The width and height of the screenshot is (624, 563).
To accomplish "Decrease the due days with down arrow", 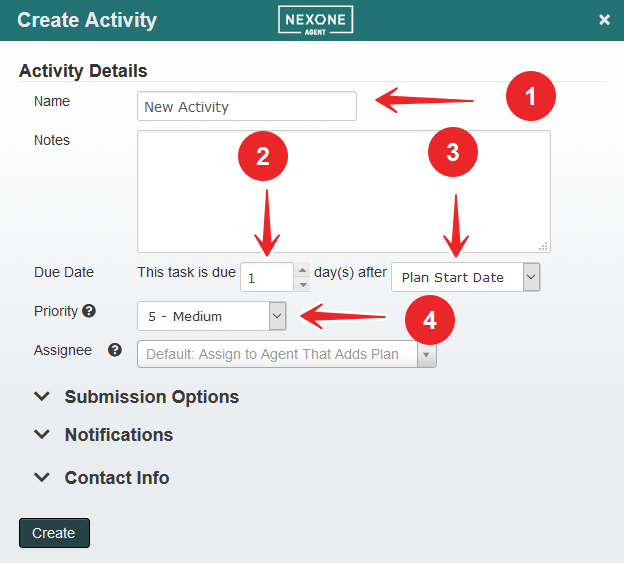I will point(303,283).
